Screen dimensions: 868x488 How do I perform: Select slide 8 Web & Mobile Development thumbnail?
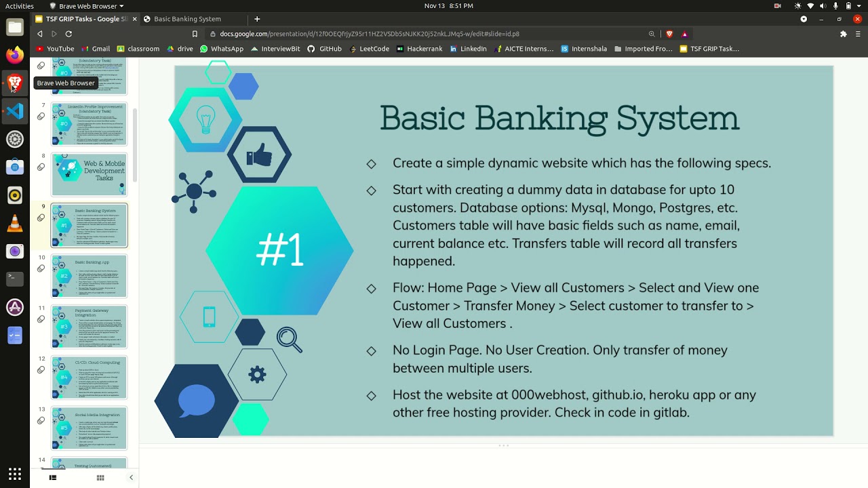tap(89, 174)
